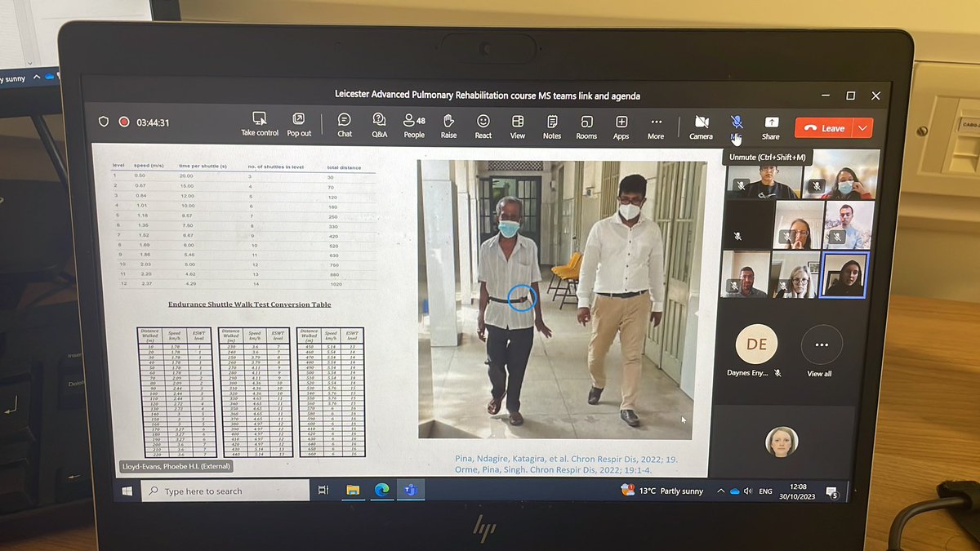Open the Apps menu
This screenshot has width=980, height=551.
coord(621,127)
